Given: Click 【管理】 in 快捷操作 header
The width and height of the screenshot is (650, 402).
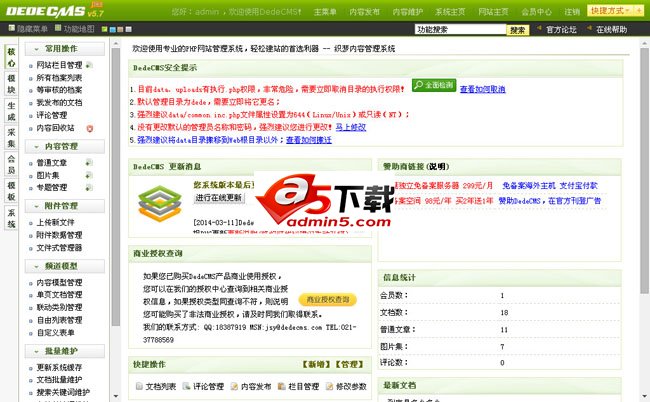Looking at the screenshot, I should tap(349, 364).
